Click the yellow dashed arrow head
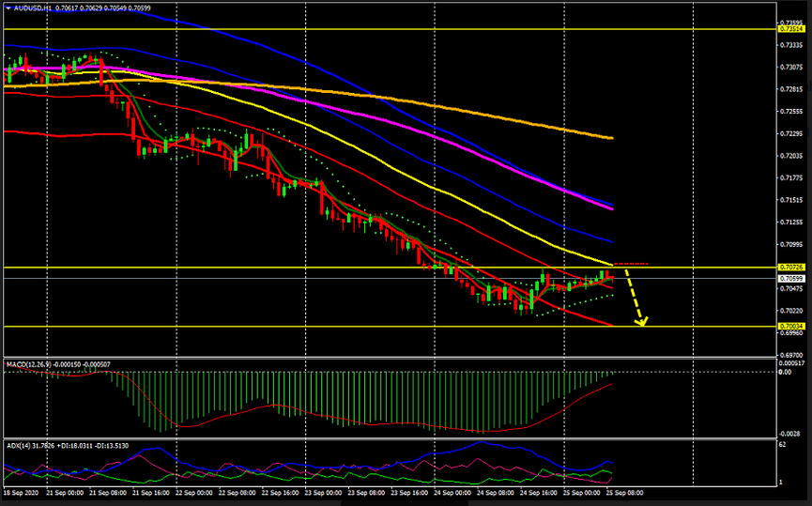Screen dimensions: 812x506 [642, 322]
